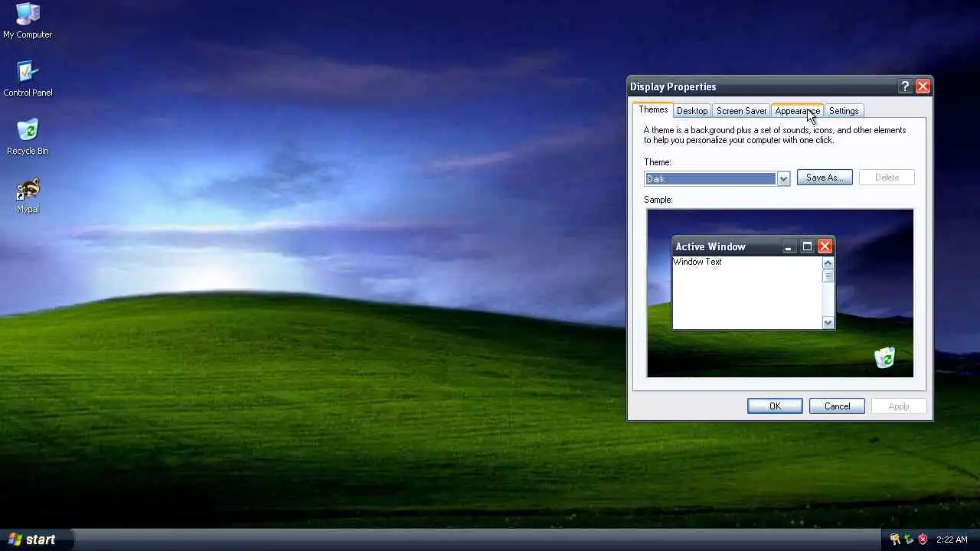Click the clock showing 2:22 AM
This screenshot has height=551, width=980.
click(x=952, y=540)
